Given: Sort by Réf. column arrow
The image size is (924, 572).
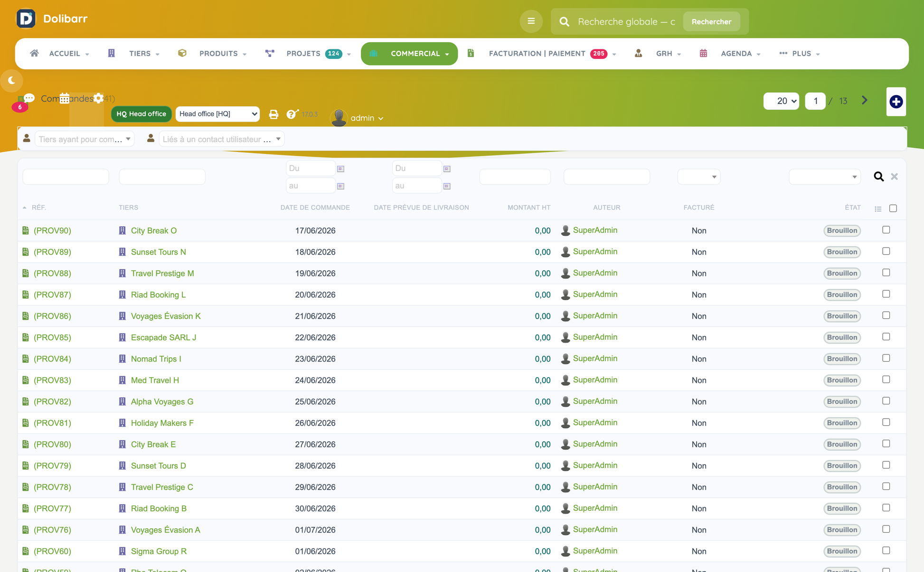Looking at the screenshot, I should point(25,208).
